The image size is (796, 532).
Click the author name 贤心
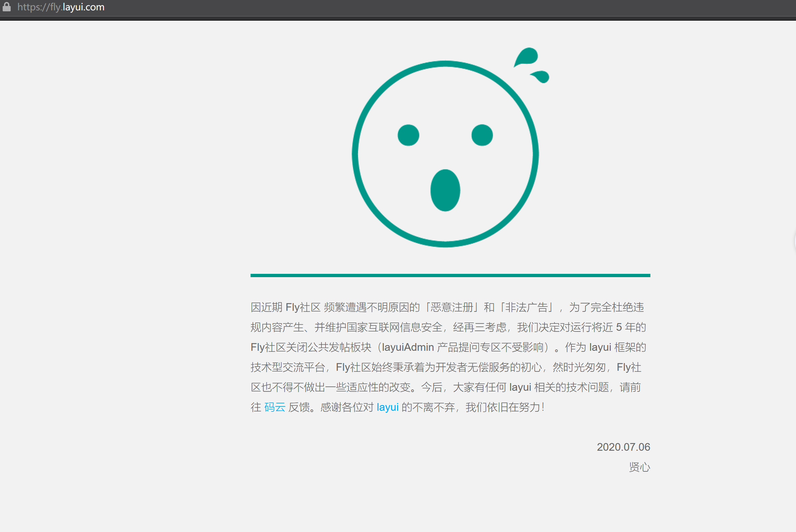[x=639, y=467]
